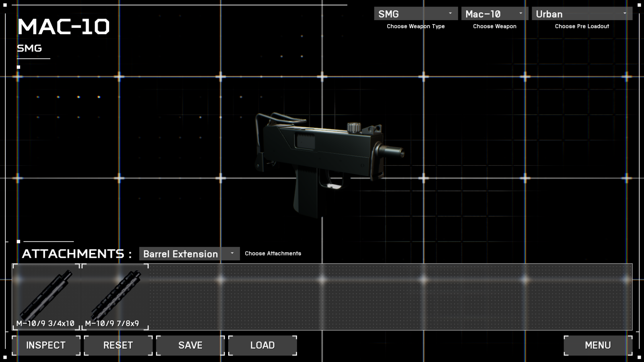
Task: Click the SMG dropdown arrow
Action: (x=450, y=14)
